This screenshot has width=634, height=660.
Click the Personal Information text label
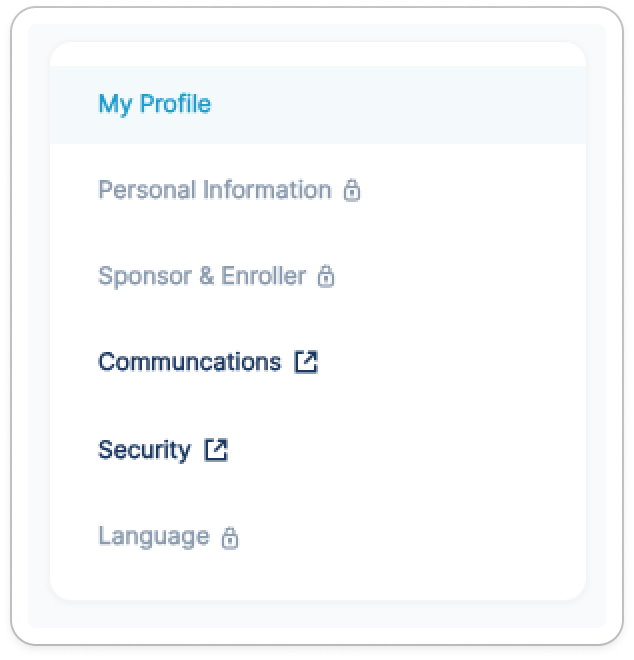[215, 190]
